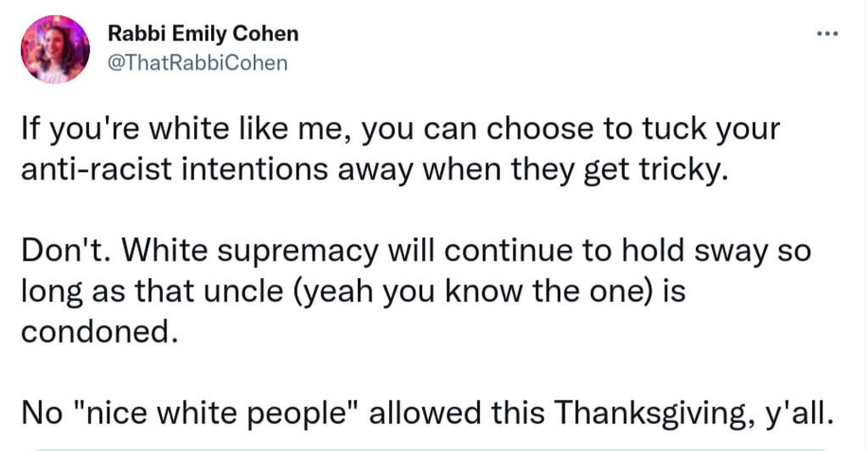The width and height of the screenshot is (868, 451).
Task: Open the tweet's three-dot more options menu
Action: (826, 34)
